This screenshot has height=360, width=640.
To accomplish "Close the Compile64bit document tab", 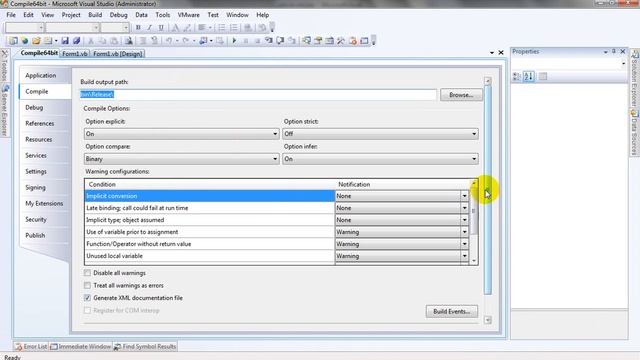I will point(501,53).
